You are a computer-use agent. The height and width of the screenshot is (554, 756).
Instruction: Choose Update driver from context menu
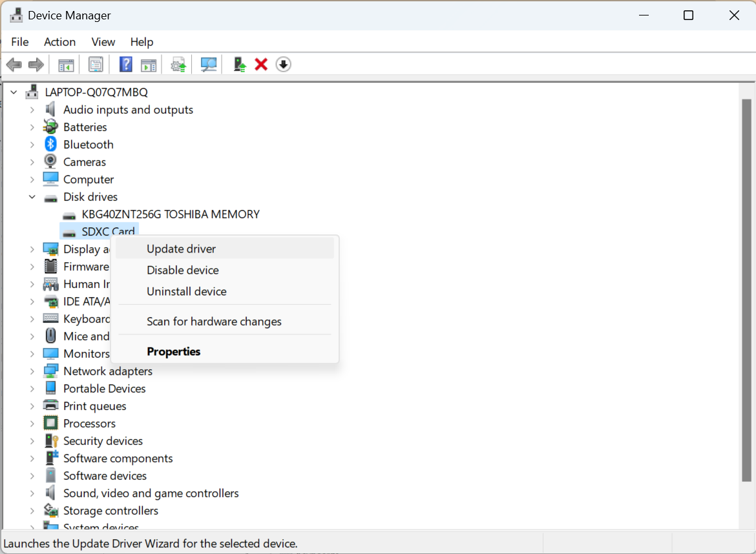[x=225, y=249]
